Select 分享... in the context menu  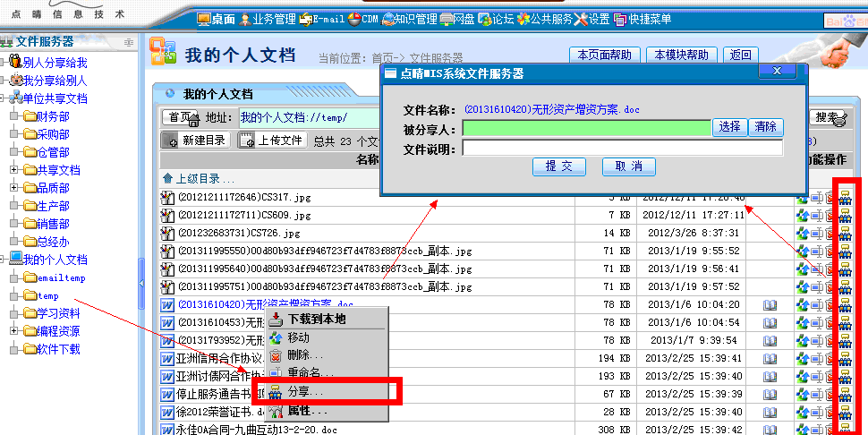tap(304, 391)
